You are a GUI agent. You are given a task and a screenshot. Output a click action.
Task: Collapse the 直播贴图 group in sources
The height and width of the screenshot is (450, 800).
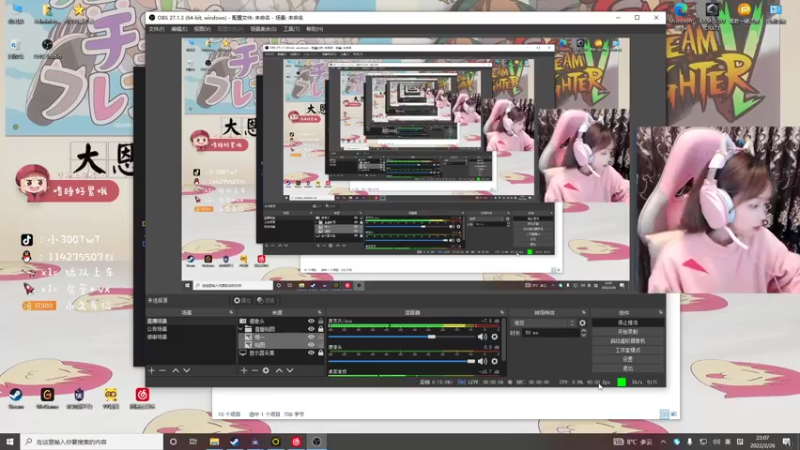point(241,329)
